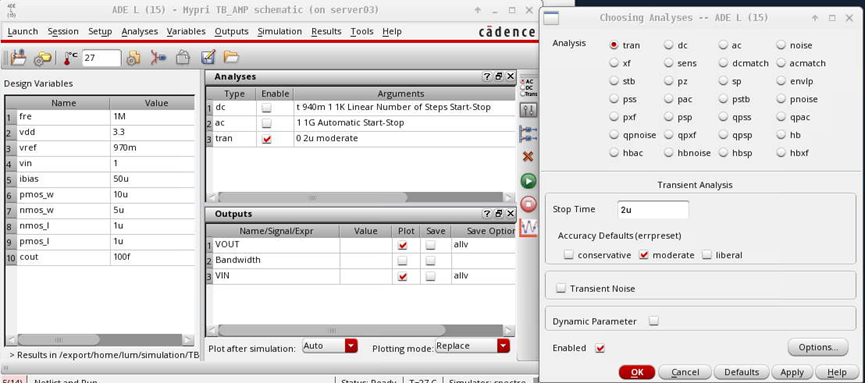Click the simulation files gear-folder icon

[x=133, y=58]
